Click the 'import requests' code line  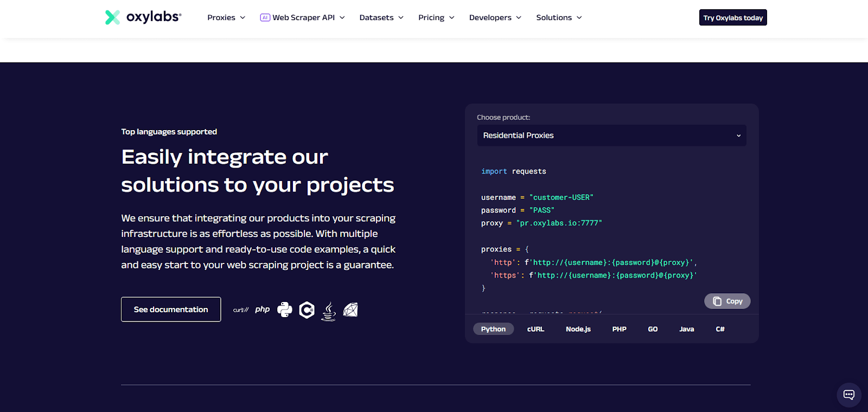pos(514,171)
